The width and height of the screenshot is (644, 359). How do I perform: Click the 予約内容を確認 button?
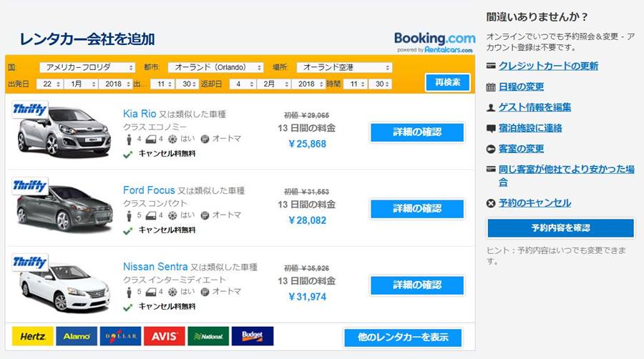tap(560, 227)
